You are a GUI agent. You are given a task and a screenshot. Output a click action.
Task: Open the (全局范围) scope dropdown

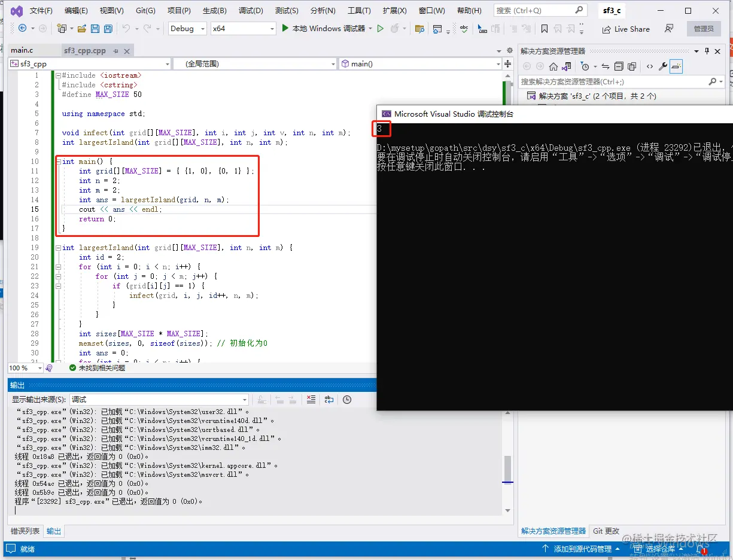tap(255, 63)
